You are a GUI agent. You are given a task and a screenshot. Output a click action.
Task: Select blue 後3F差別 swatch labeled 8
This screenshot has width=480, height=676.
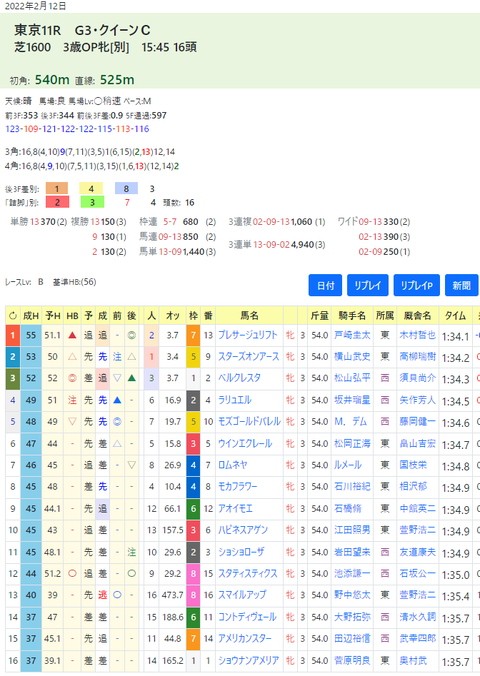click(x=126, y=188)
